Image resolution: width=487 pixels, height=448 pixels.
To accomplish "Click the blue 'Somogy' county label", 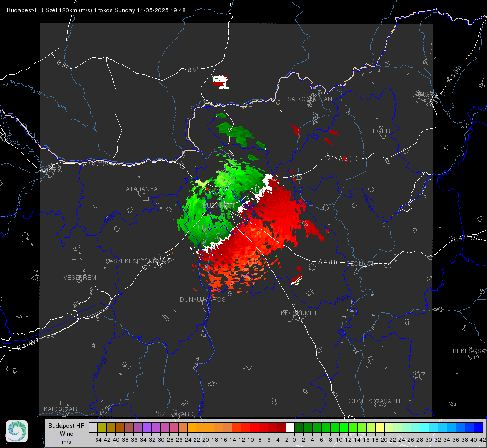I will pyautogui.click(x=100, y=367).
